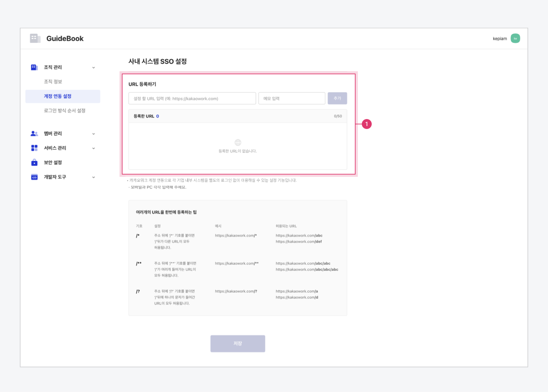Click example https://kakaowork.com/* text
The image size is (548, 392).
click(x=236, y=236)
